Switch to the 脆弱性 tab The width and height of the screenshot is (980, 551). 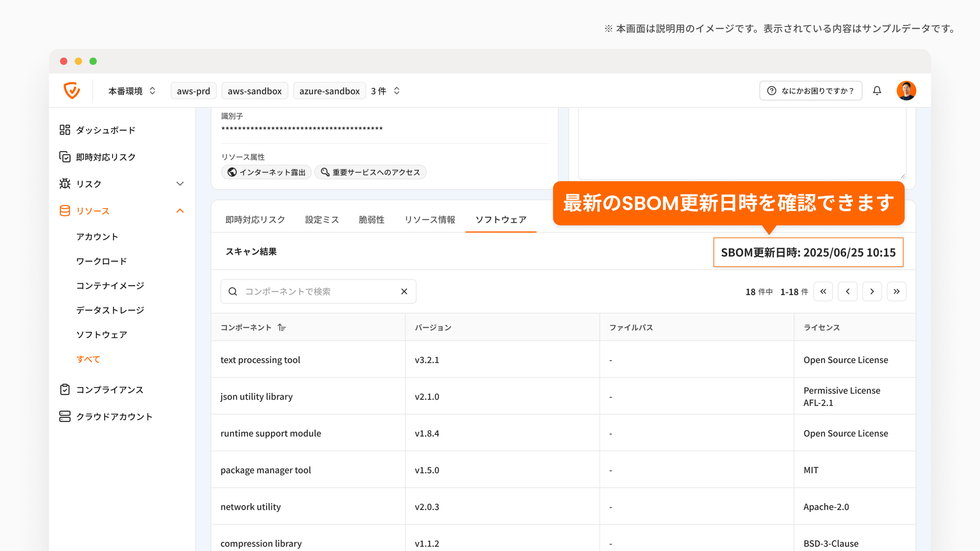click(x=371, y=220)
